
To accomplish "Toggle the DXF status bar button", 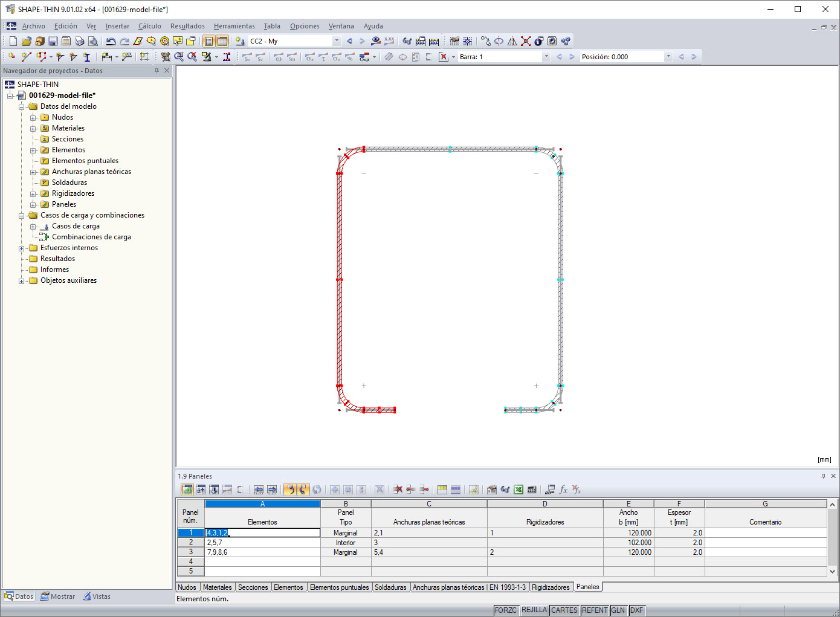I will click(x=637, y=610).
